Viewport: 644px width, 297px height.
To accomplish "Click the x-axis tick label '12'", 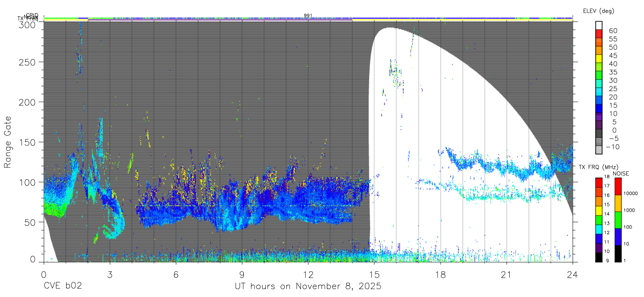I will (308, 274).
